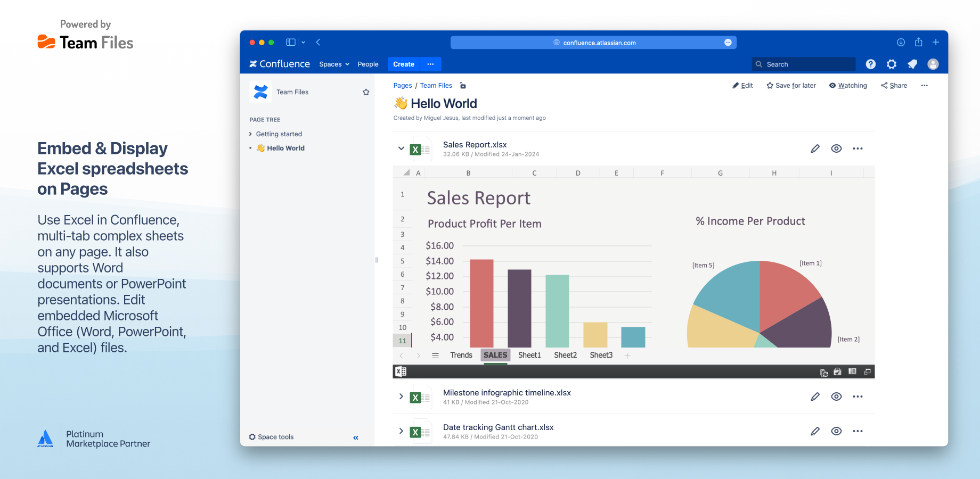Switch to the Trends sheet tab
This screenshot has width=980, height=479.
click(x=461, y=355)
